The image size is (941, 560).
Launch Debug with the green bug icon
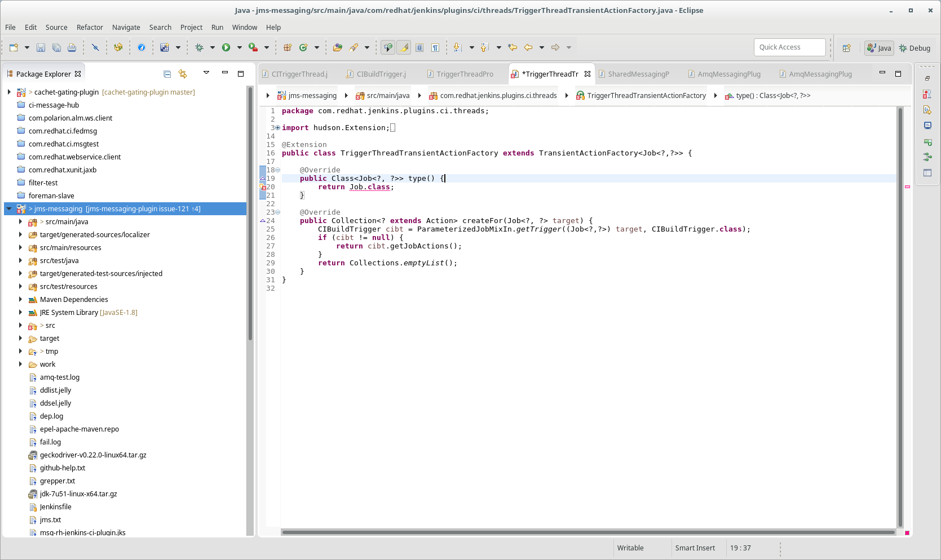pyautogui.click(x=199, y=48)
